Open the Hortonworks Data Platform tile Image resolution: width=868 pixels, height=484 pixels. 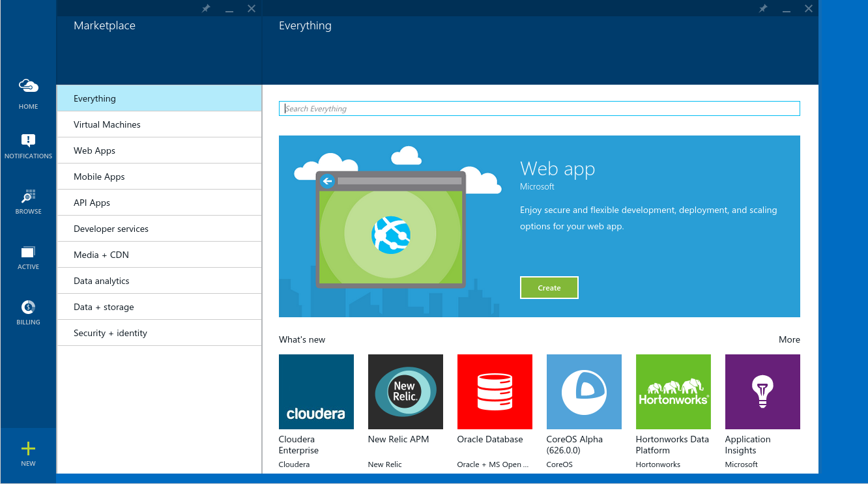pos(673,391)
